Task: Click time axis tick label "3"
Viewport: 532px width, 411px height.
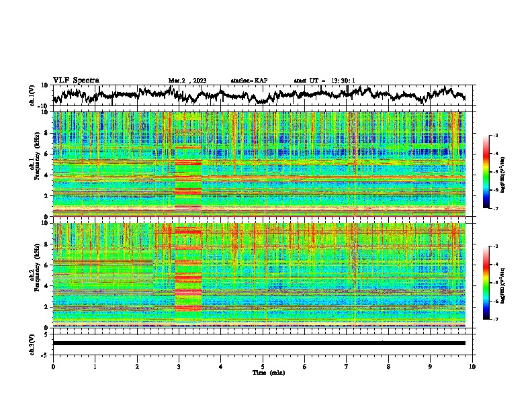Action: [179, 367]
